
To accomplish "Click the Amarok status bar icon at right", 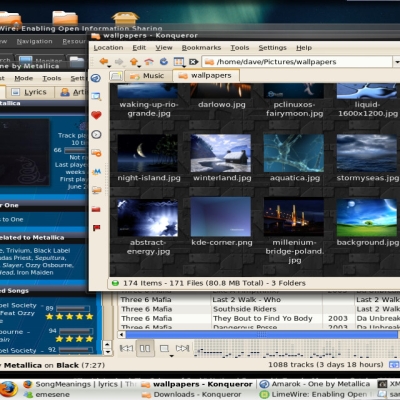I will 394,365.
